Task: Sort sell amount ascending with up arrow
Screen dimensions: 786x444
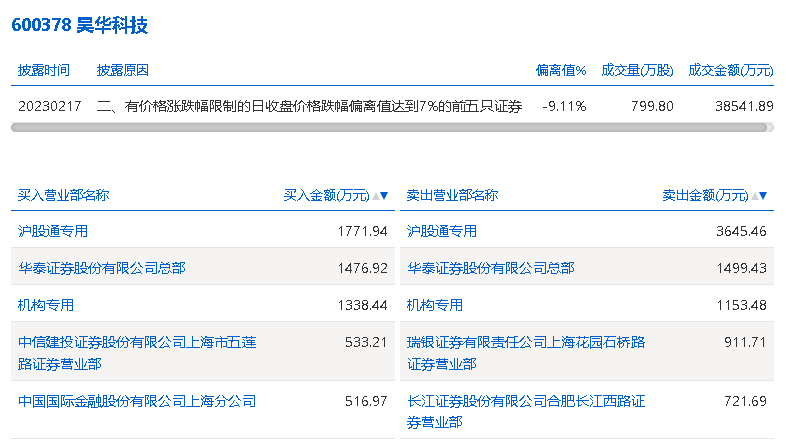Action: (755, 196)
